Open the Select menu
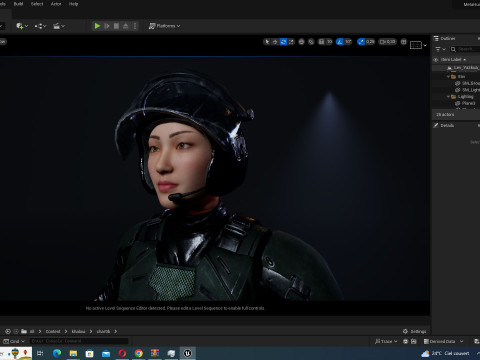 pos(37,4)
